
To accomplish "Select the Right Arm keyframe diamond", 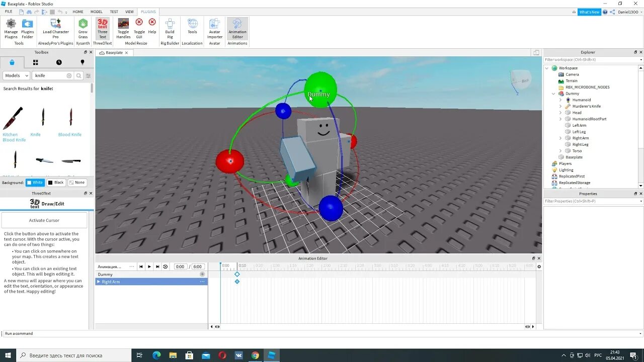I will pos(237,282).
